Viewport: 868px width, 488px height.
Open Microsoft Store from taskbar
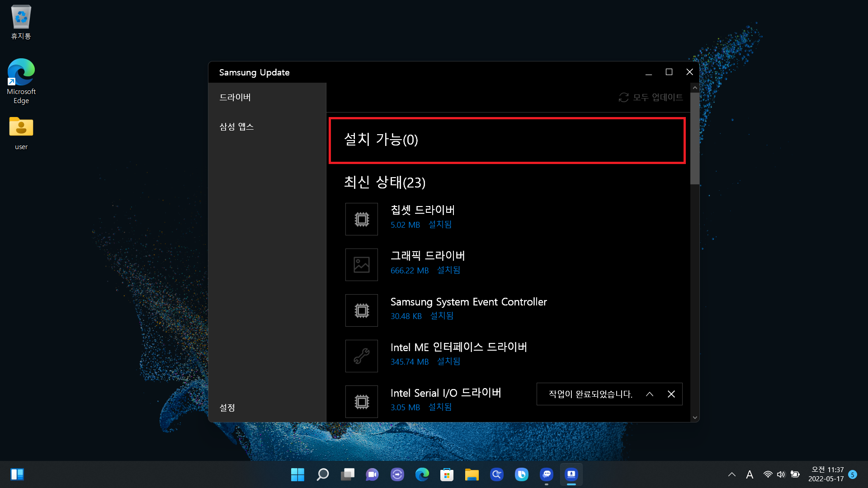(x=447, y=474)
